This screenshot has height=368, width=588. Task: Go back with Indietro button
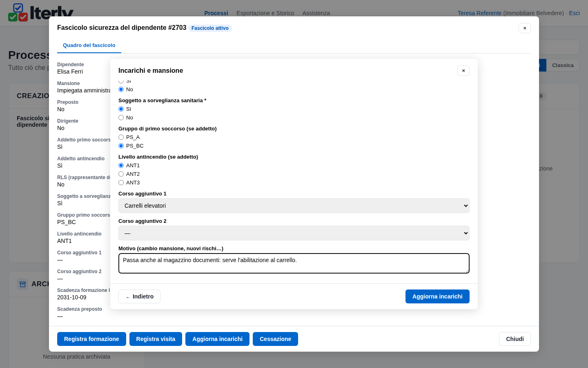click(x=139, y=296)
